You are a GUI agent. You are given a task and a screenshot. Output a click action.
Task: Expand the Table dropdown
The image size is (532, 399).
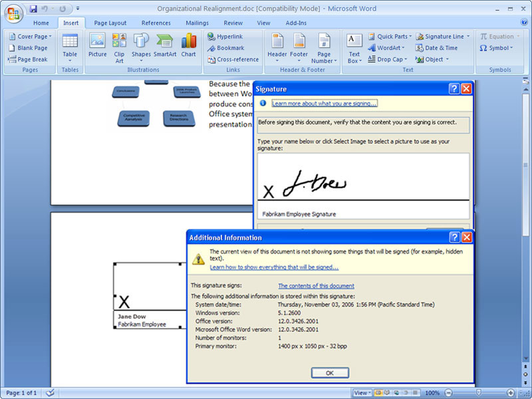pyautogui.click(x=70, y=48)
